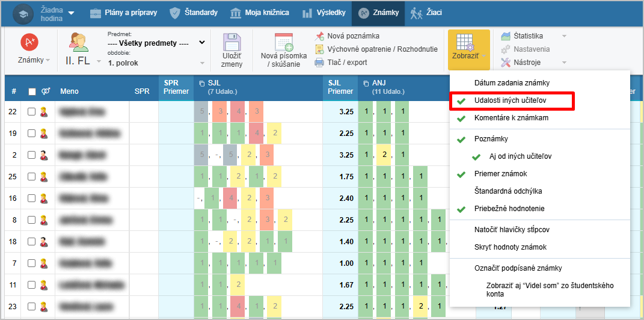Open the Všetky predmety subject dropdown
The width and height of the screenshot is (644, 320).
[x=156, y=43]
